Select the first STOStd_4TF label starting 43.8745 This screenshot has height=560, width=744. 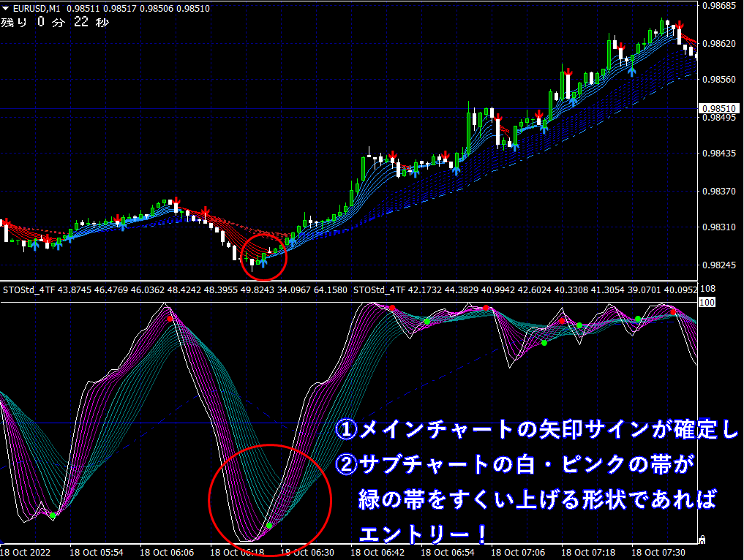pos(175,290)
